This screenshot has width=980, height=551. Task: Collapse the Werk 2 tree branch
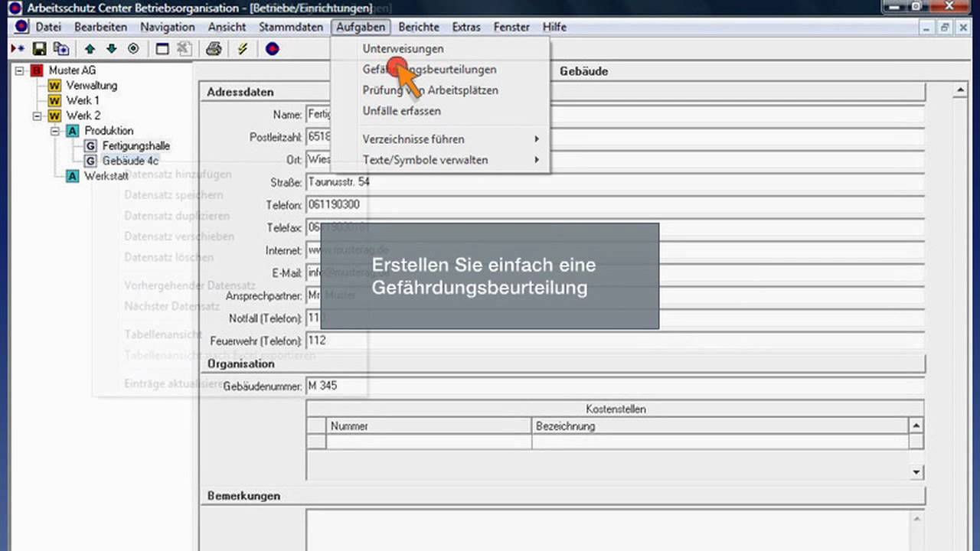37,116
